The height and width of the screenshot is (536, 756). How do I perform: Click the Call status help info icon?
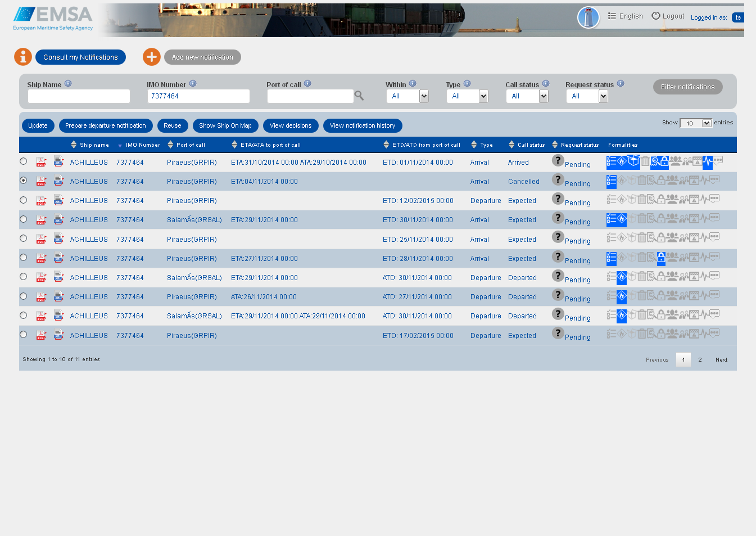click(546, 83)
